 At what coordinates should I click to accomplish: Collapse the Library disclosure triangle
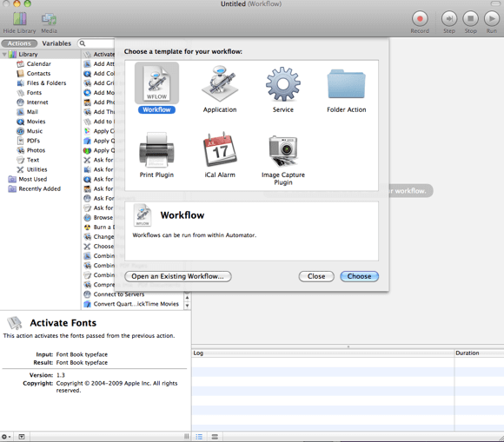(4, 55)
